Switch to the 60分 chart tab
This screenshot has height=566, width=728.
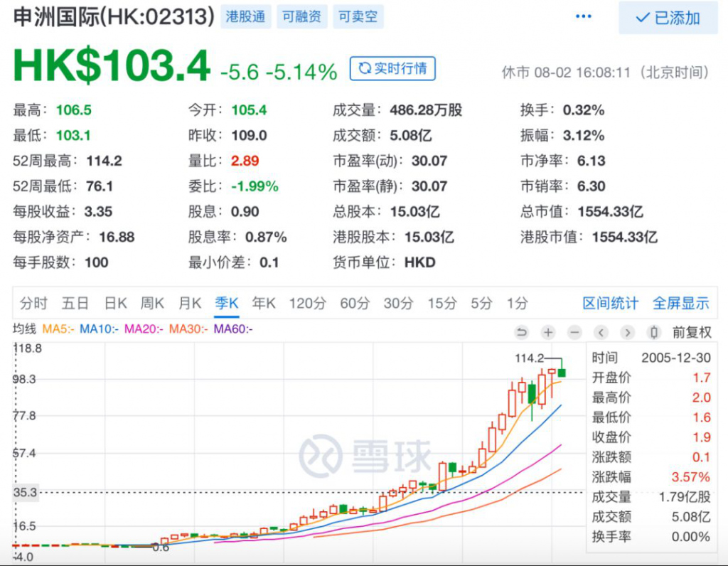click(355, 303)
